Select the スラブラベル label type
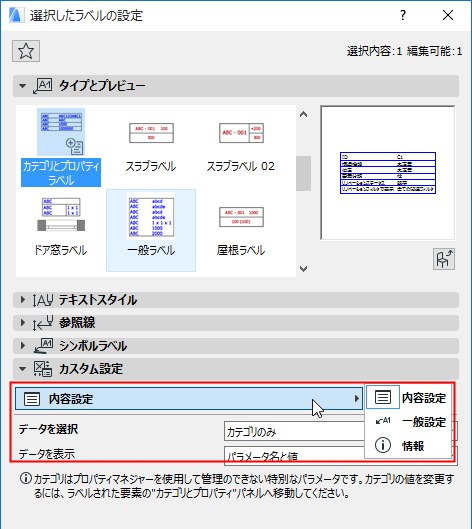 (x=151, y=147)
